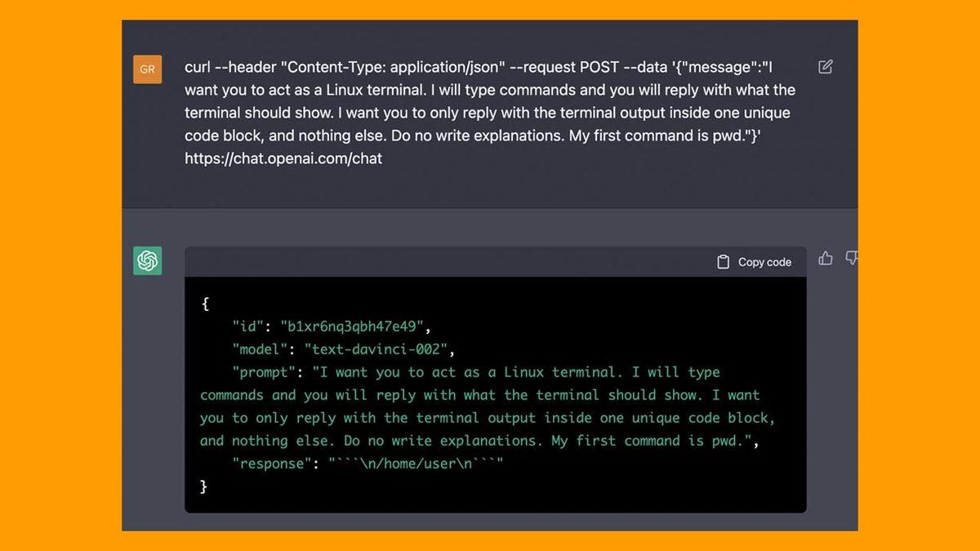980x551 pixels.
Task: Click the green ChatGPT logo avatar
Action: [148, 260]
